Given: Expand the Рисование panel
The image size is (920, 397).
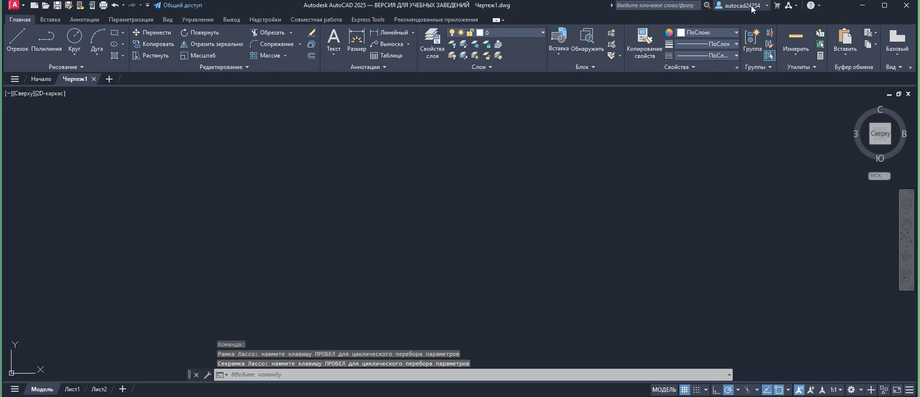Looking at the screenshot, I should (66, 67).
